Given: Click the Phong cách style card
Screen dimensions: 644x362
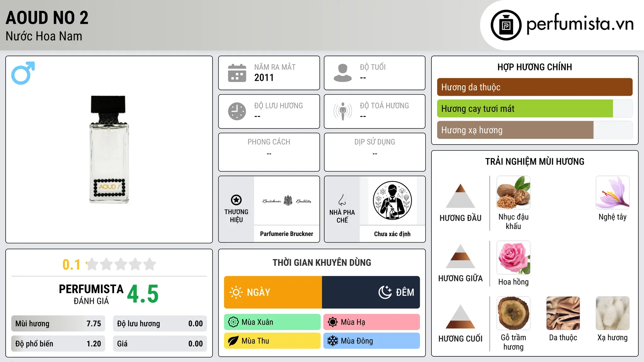Looking at the screenshot, I should pyautogui.click(x=269, y=152).
